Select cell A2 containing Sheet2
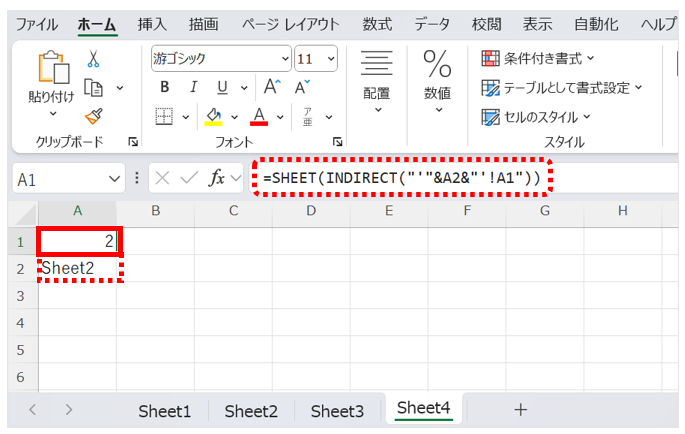The width and height of the screenshot is (685, 434). coord(78,268)
